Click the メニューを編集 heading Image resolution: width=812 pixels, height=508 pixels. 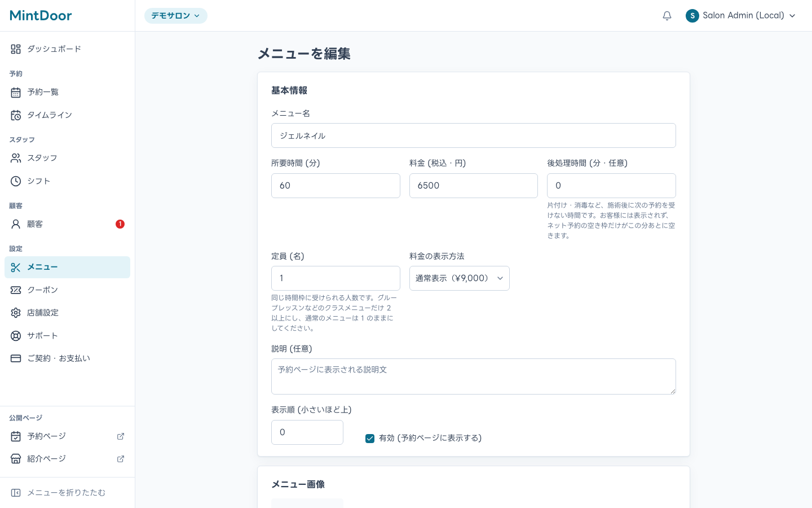304,54
